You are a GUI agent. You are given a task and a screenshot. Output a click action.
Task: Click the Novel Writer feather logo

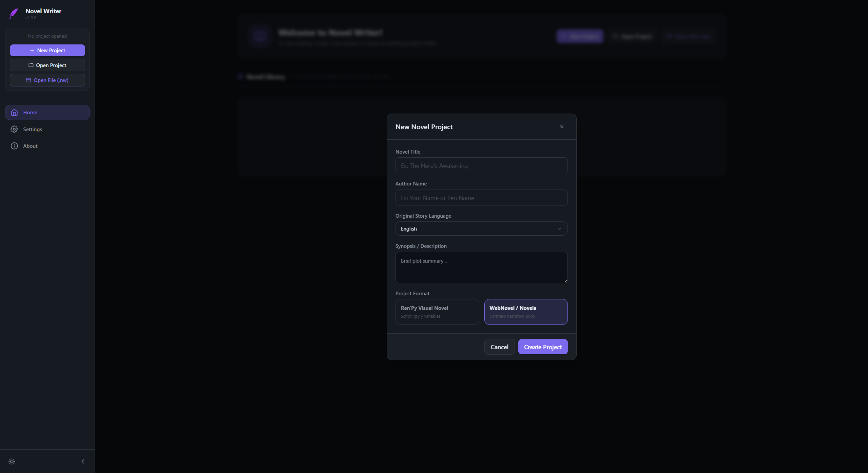click(14, 14)
